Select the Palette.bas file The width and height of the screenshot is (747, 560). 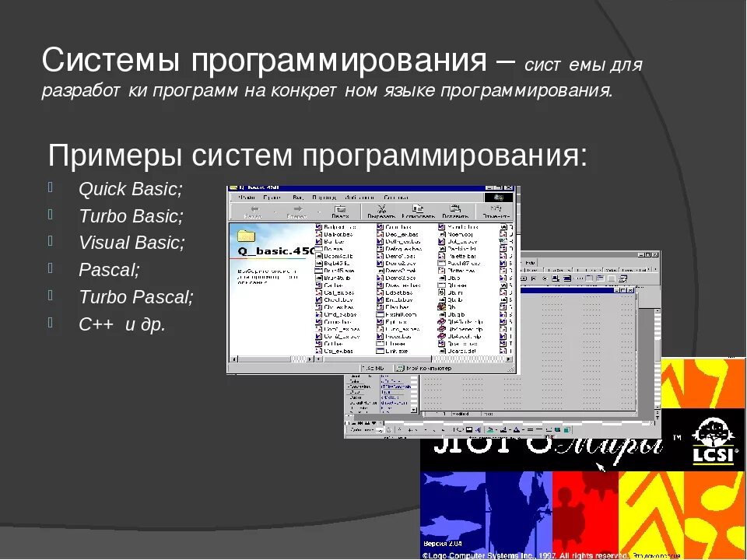coord(457,256)
